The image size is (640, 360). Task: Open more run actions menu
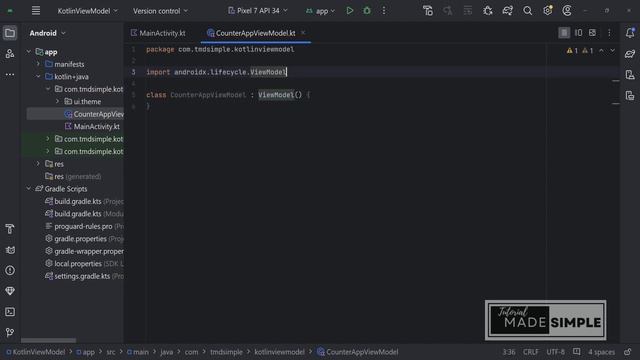tap(384, 11)
